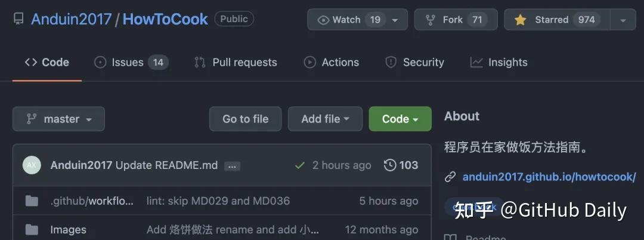Screen dimensions: 644x240
Task: Expand the star lists dropdown arrow
Action: [623, 20]
